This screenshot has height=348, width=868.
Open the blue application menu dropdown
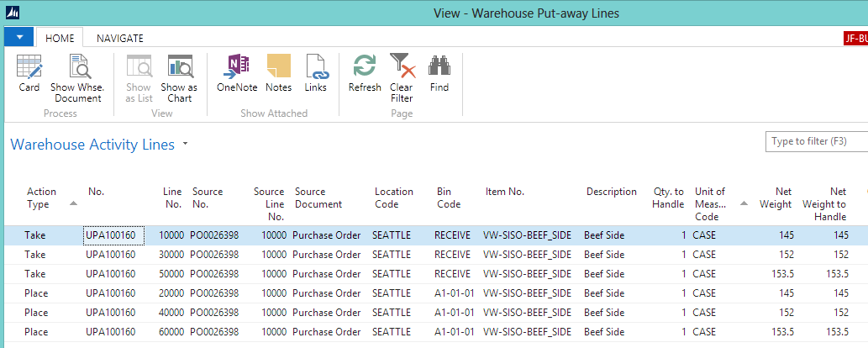tap(19, 38)
